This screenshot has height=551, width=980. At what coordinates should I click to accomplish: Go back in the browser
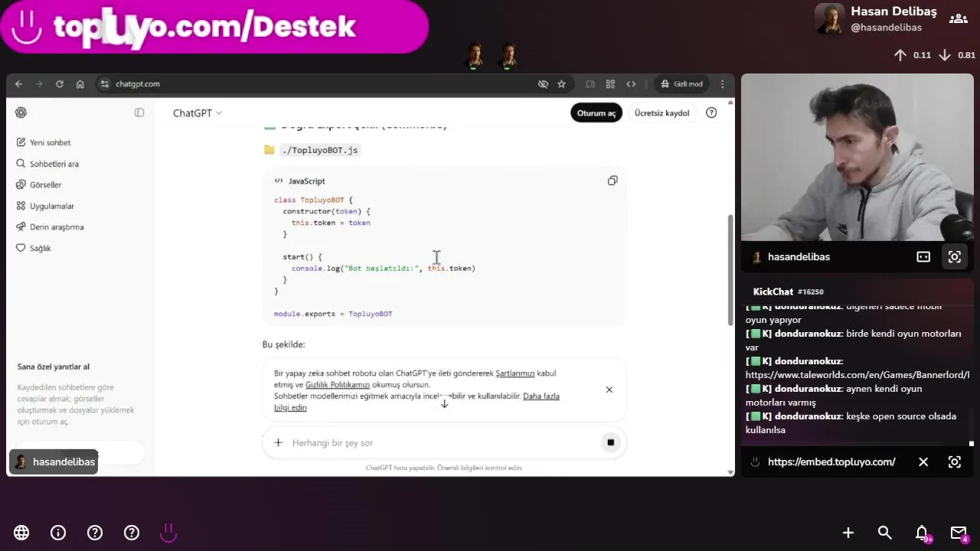(19, 84)
